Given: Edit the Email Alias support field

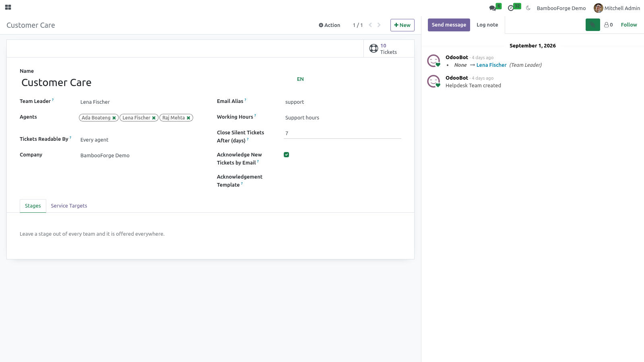Looking at the screenshot, I should (x=343, y=102).
